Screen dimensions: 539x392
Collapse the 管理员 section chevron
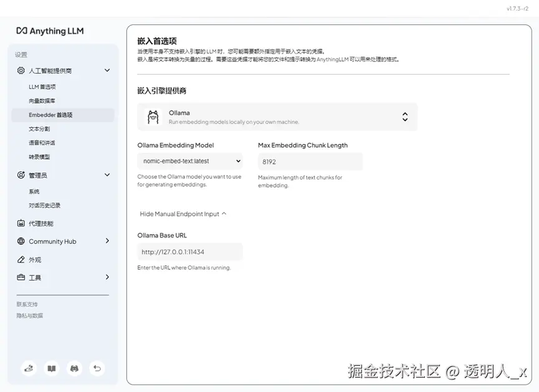click(107, 174)
